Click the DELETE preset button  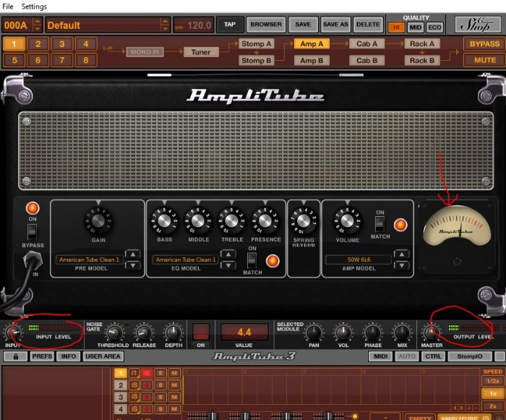click(x=368, y=25)
